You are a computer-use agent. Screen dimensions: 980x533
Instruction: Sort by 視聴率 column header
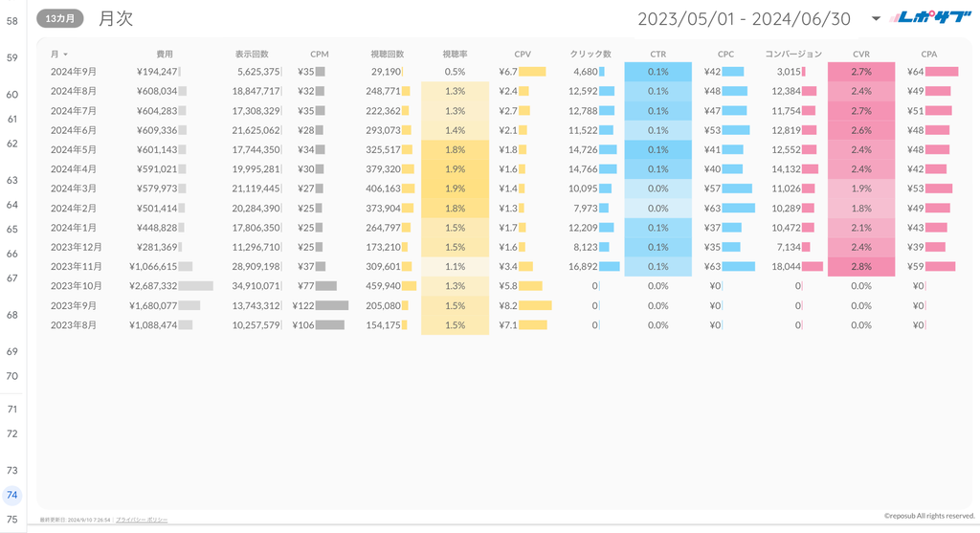[455, 55]
